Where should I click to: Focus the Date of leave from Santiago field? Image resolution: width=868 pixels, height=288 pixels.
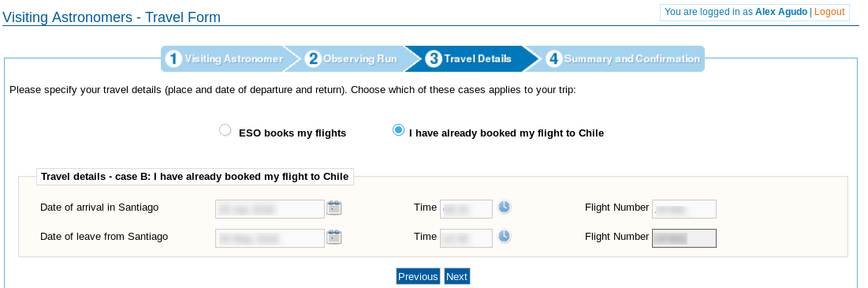270,238
